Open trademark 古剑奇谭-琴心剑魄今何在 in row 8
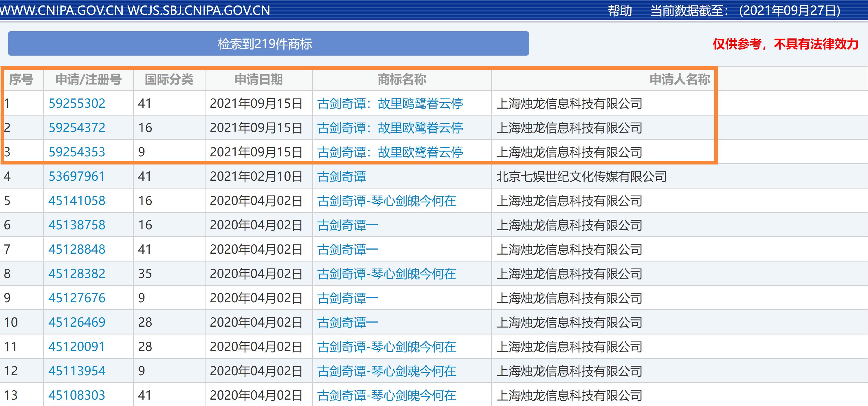868x406 pixels. point(386,273)
